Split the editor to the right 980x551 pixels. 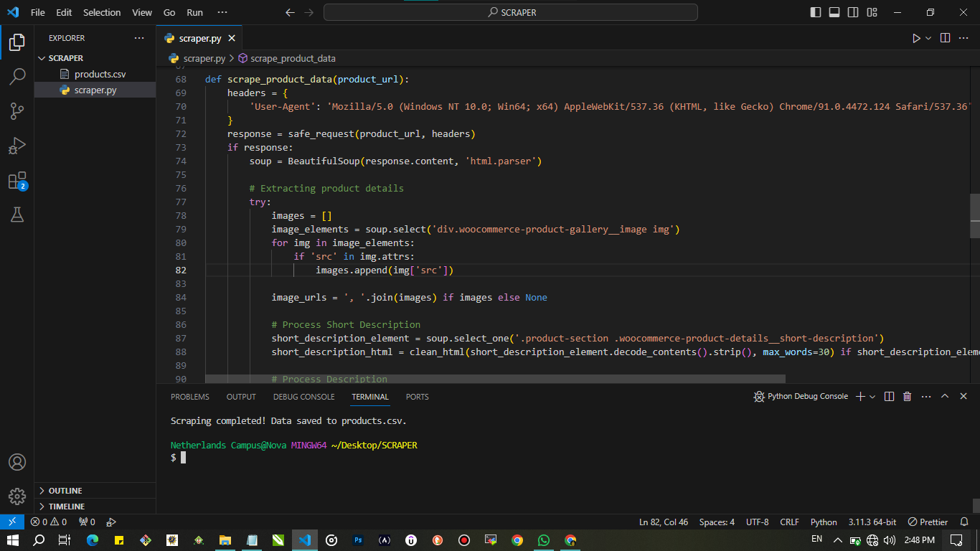[x=945, y=38]
